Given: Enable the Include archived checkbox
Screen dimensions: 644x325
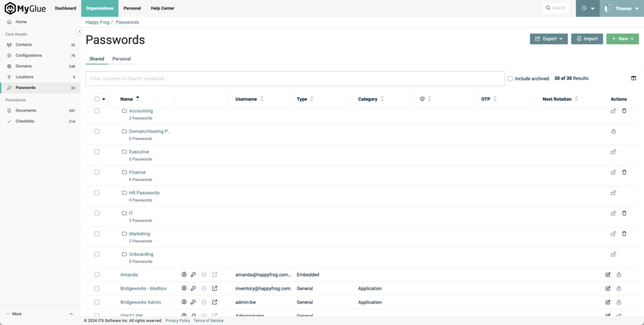Looking at the screenshot, I should click(510, 79).
